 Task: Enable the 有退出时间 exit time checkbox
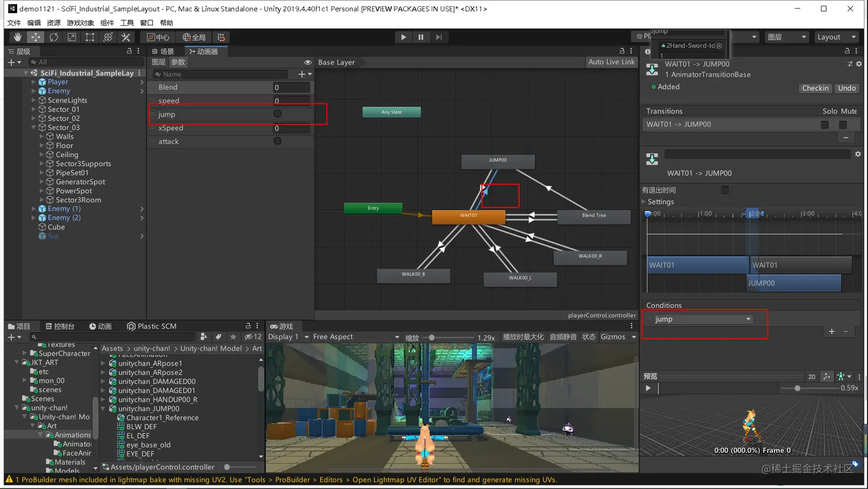[x=724, y=190]
